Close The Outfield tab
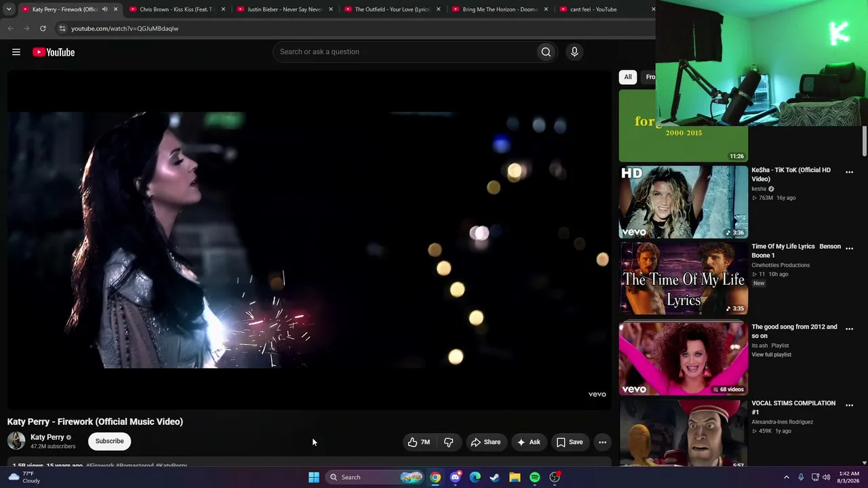This screenshot has width=868, height=488. click(438, 9)
